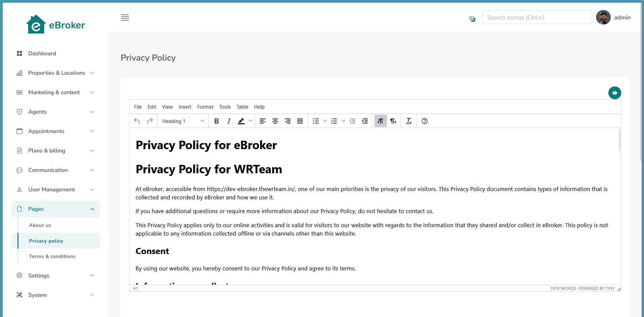Viewport: 644px width, 317px height.
Task: Open the editor help dialog
Action: point(424,121)
